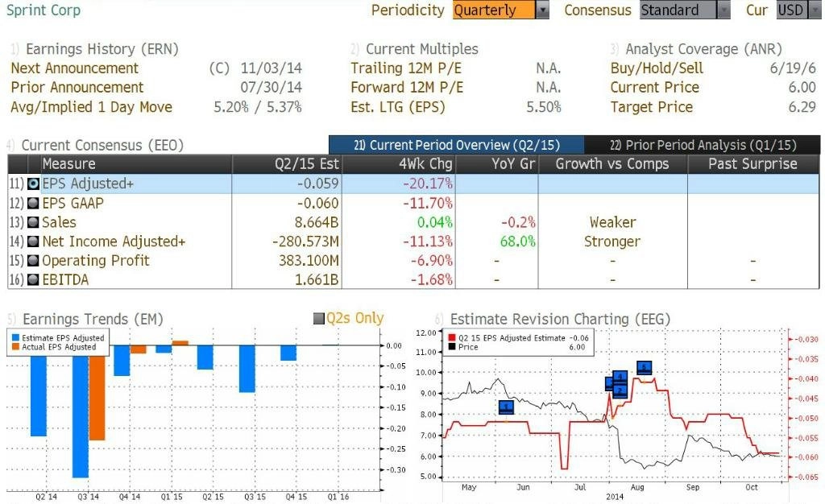The height and width of the screenshot is (504, 825).
Task: Switch to Current Period Overview (Q2/15) tab
Action: [x=456, y=145]
